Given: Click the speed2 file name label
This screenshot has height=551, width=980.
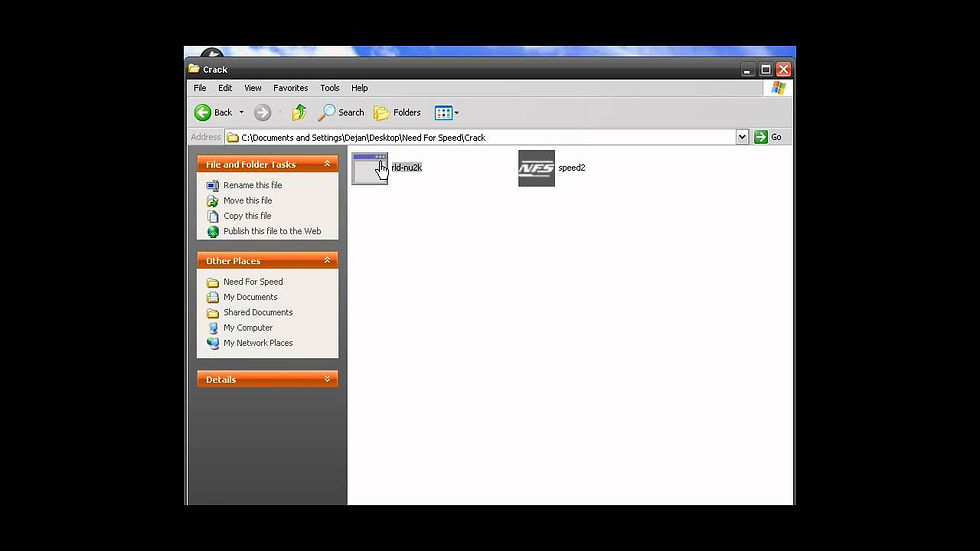Looking at the screenshot, I should (572, 167).
